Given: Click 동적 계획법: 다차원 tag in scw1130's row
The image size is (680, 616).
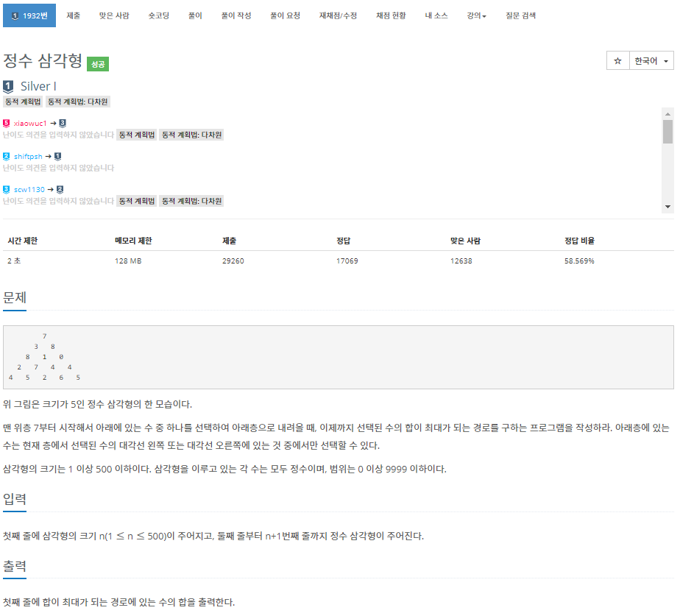Looking at the screenshot, I should [x=191, y=201].
